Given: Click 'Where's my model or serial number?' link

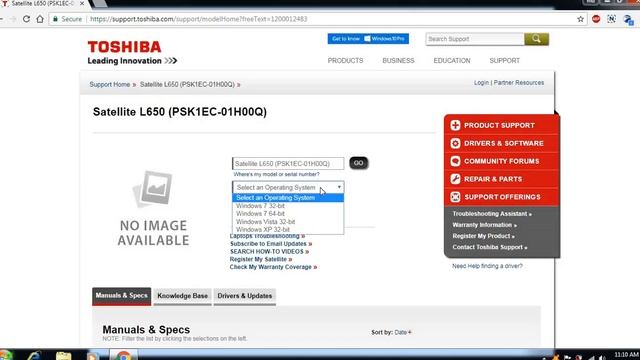Looking at the screenshot, I should tap(276, 174).
